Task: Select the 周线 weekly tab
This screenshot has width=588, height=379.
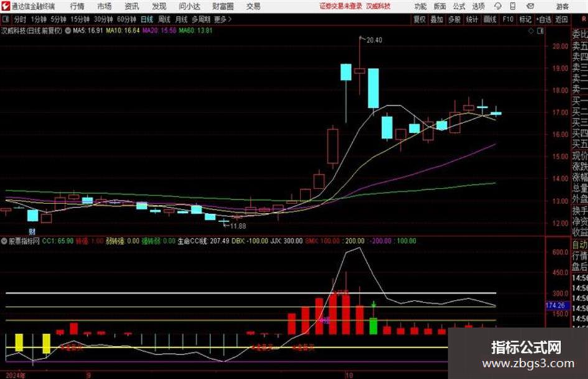Action: tap(164, 19)
